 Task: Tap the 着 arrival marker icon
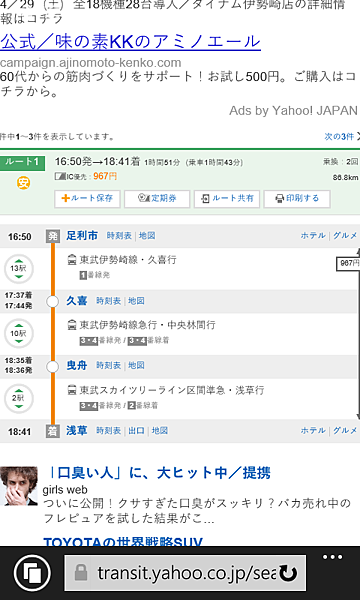53,431
